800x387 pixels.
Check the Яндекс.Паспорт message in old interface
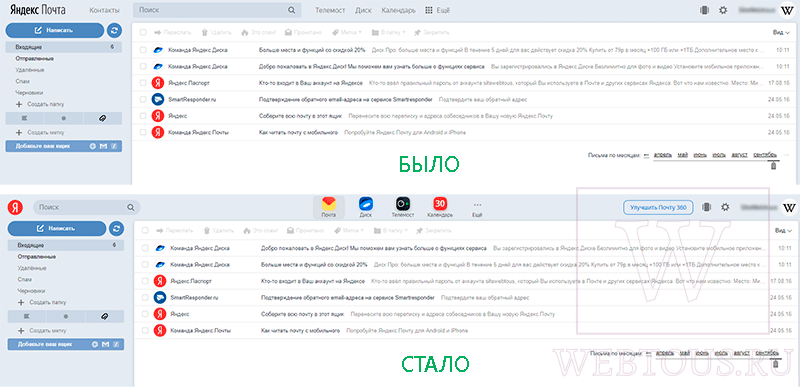[x=143, y=83]
